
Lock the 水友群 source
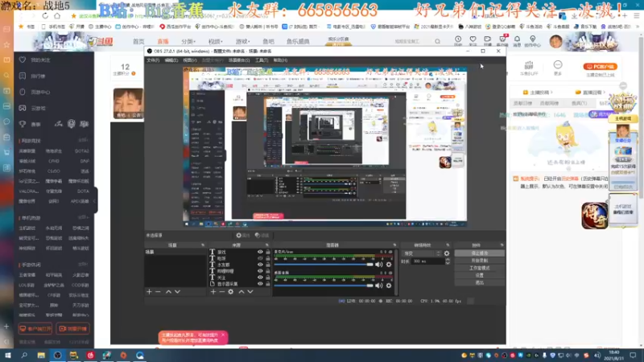click(x=268, y=265)
